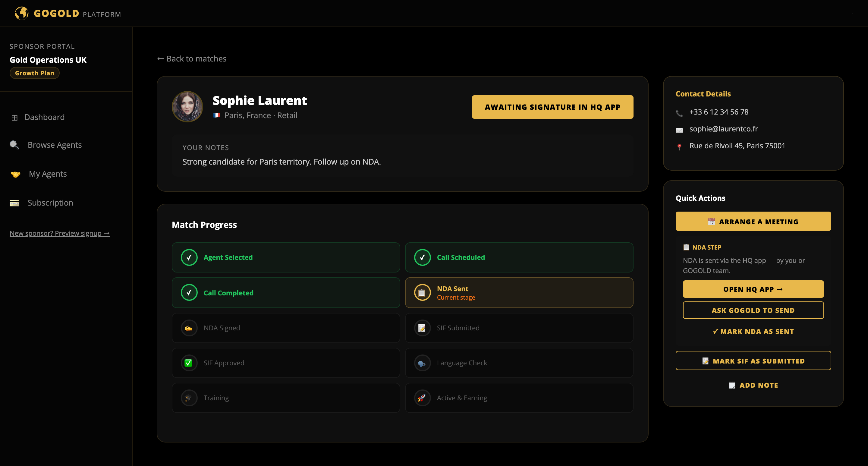Screen dimensions: 868x466
Task: Go back to matches
Action: pyautogui.click(x=192, y=59)
